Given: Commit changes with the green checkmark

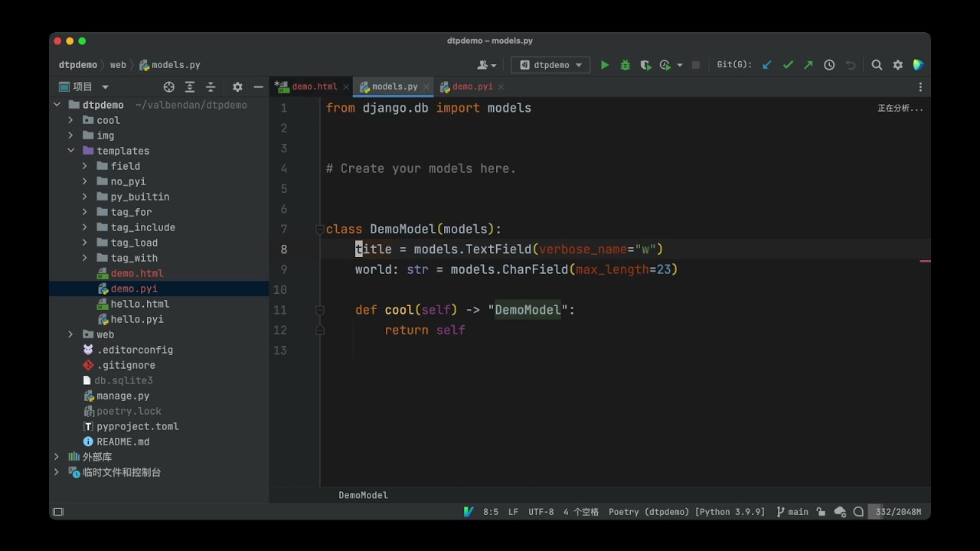Looking at the screenshot, I should pyautogui.click(x=788, y=65).
